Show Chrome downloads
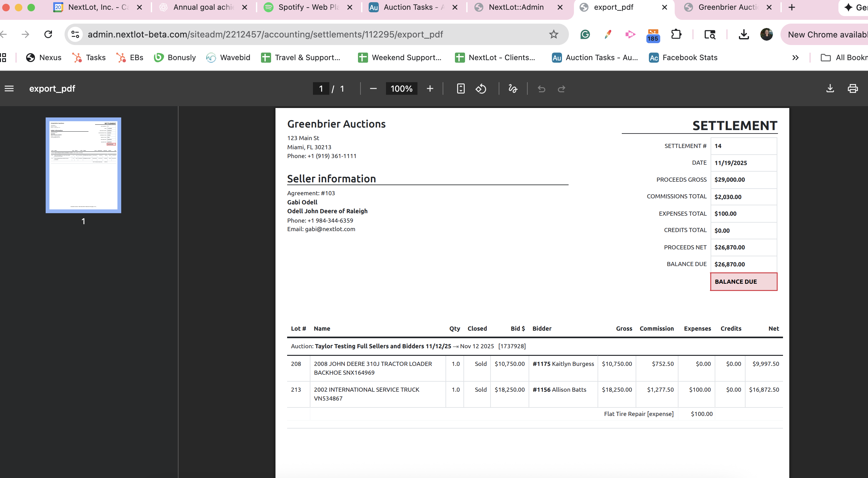Viewport: 868px width, 478px height. coord(744,34)
